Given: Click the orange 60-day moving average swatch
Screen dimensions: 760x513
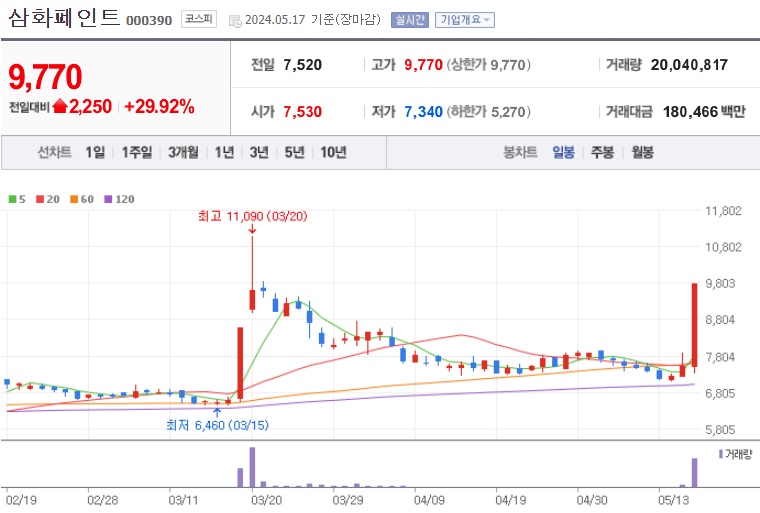Looking at the screenshot, I should pos(74,199).
